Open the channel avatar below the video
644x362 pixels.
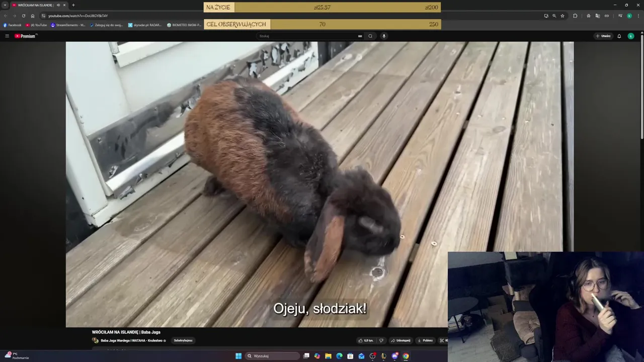(95, 340)
